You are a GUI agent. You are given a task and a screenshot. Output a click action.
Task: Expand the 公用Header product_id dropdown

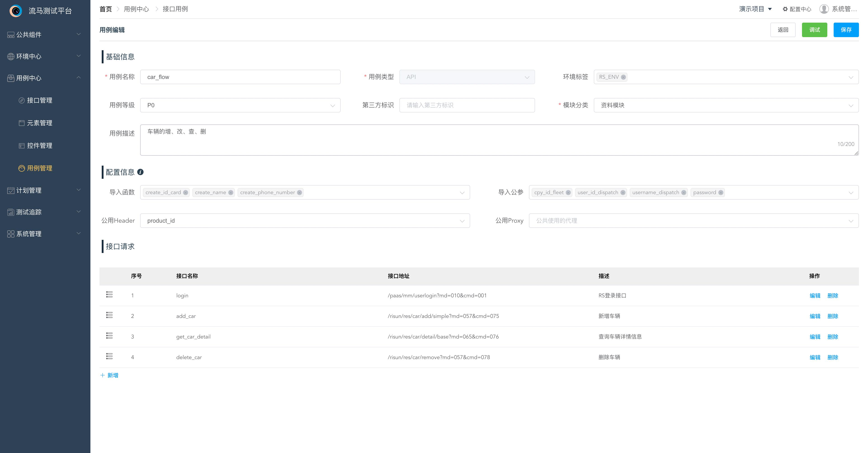click(305, 221)
